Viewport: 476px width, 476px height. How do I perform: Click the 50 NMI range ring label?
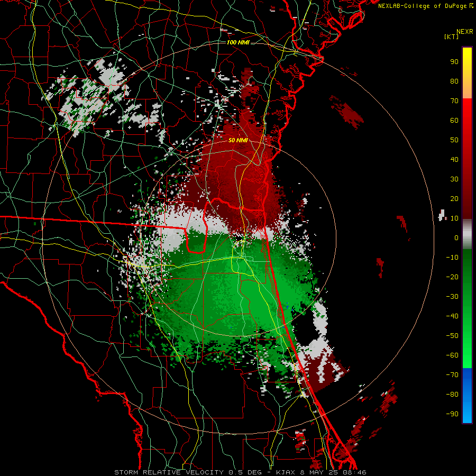coord(238,140)
